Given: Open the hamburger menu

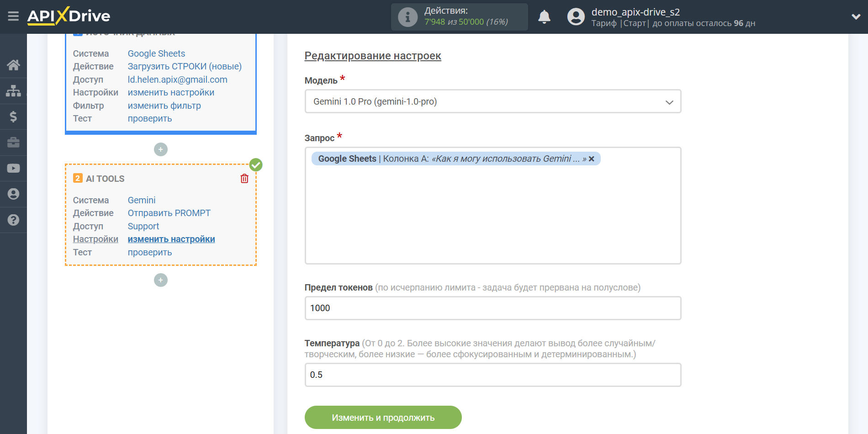Looking at the screenshot, I should point(13,16).
